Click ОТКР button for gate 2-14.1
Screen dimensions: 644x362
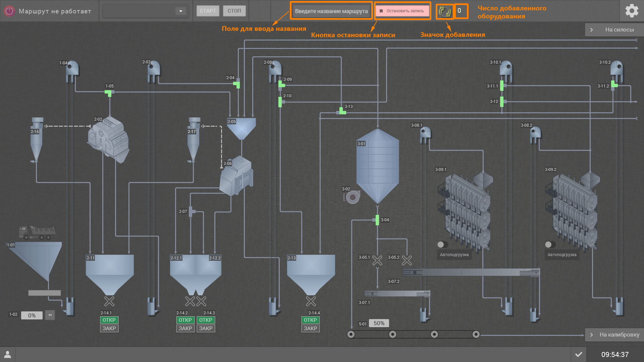109,320
